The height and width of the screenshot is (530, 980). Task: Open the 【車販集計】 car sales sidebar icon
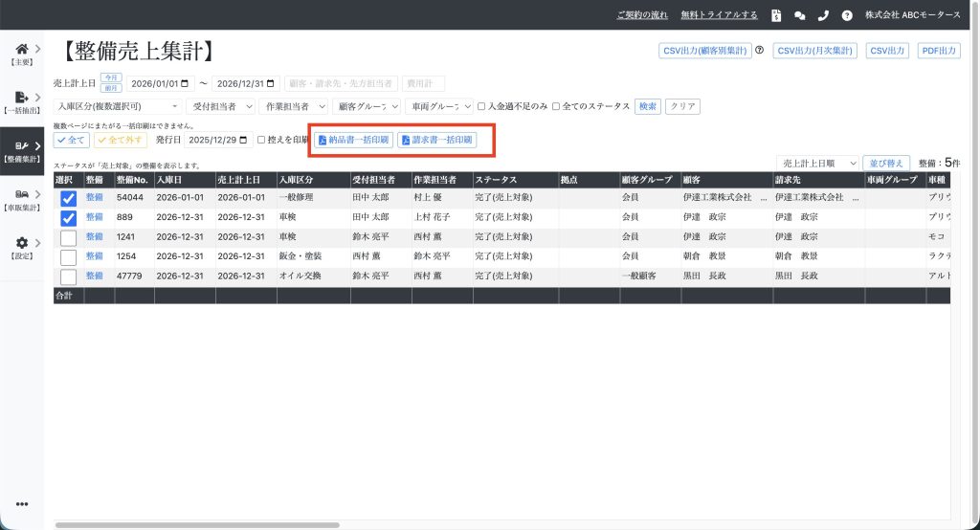21,194
